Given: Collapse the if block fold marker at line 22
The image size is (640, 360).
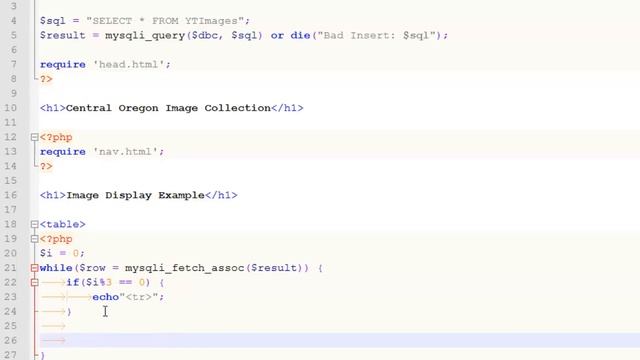Looking at the screenshot, I should pos(35,282).
